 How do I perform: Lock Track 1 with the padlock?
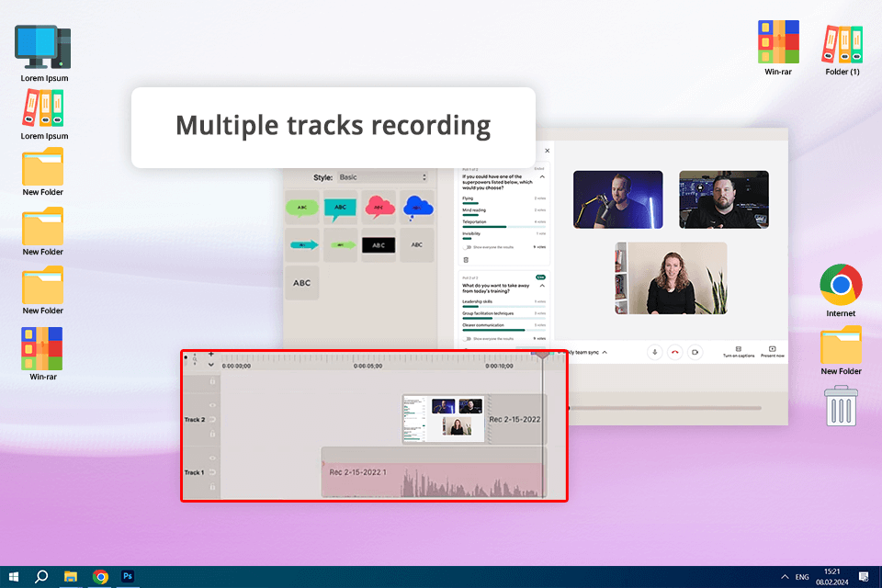point(212,487)
